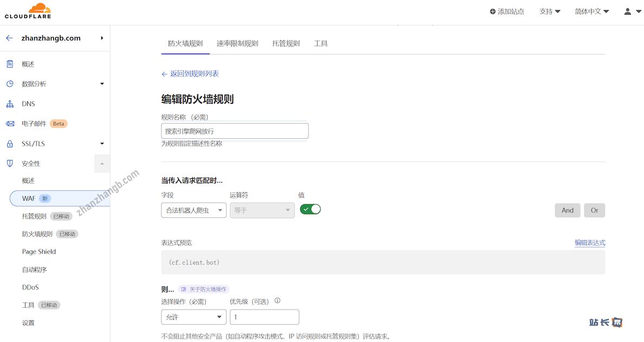The width and height of the screenshot is (644, 342).
Task: Toggle the 合法机器人爬虫 value switch off
Action: pyautogui.click(x=311, y=209)
